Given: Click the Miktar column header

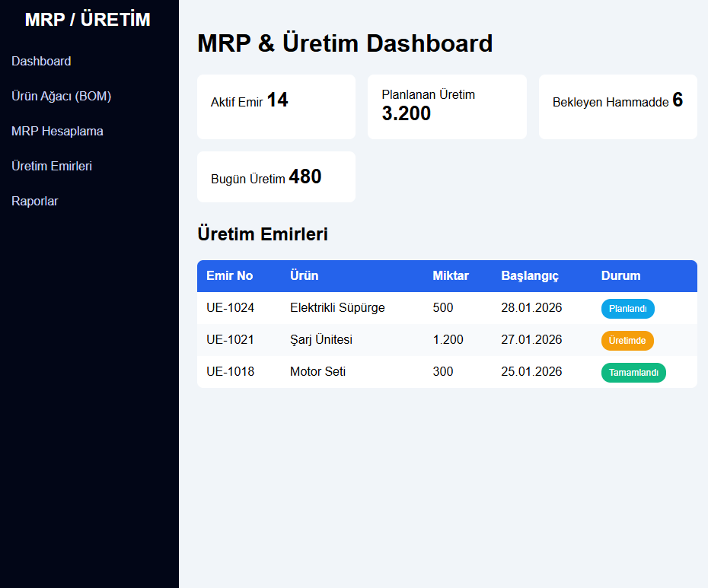Looking at the screenshot, I should pyautogui.click(x=451, y=275).
